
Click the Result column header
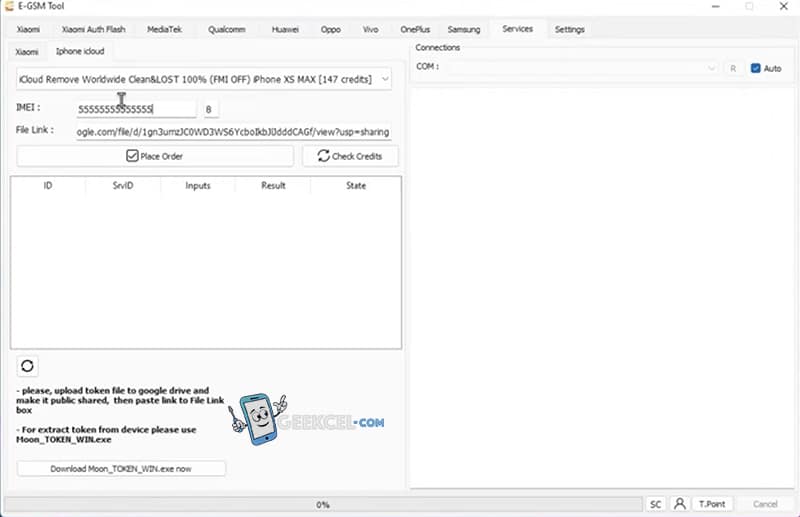273,185
